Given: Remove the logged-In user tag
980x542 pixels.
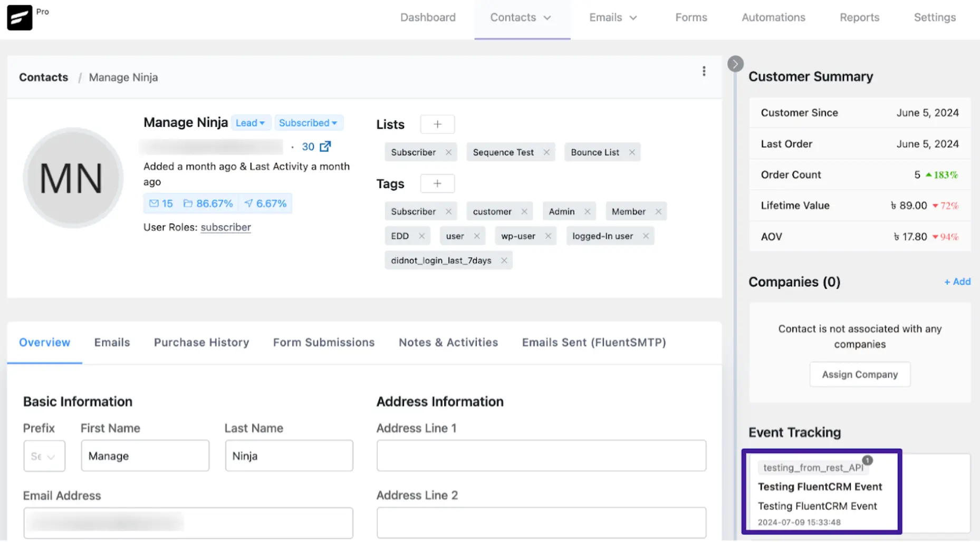Looking at the screenshot, I should coord(646,236).
